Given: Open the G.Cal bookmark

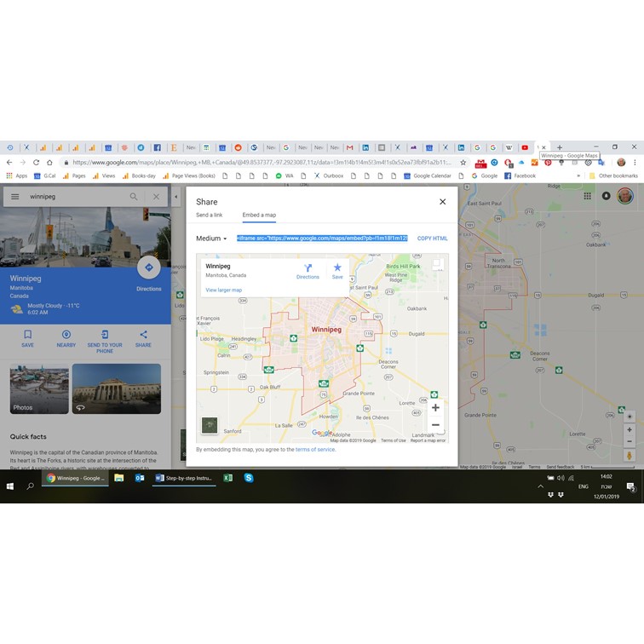Looking at the screenshot, I should click(45, 175).
